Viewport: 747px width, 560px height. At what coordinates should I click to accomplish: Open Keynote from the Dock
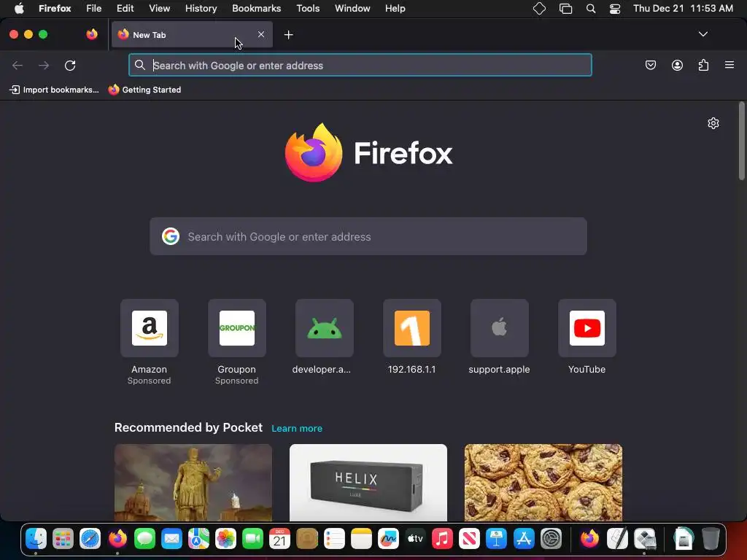496,539
